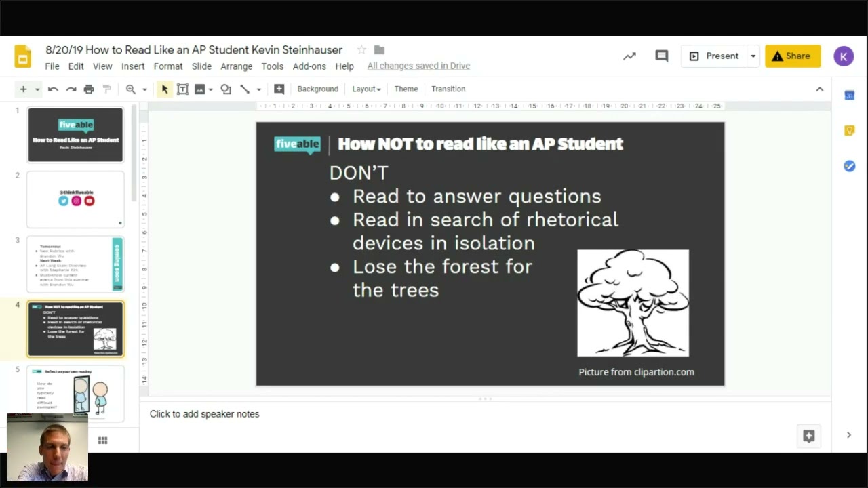Select slide 5 Reflect on reading thumbnail
Image resolution: width=868 pixels, height=488 pixels.
[75, 393]
